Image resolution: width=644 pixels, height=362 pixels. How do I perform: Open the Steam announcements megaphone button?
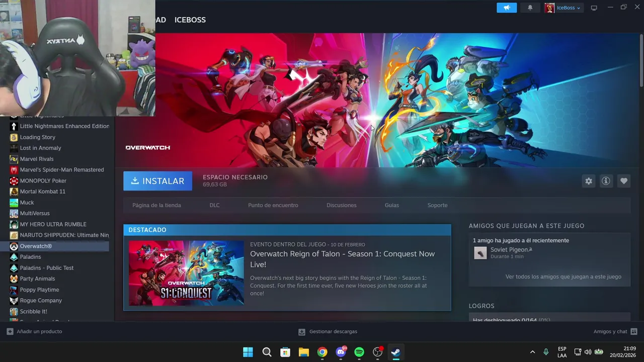click(507, 8)
